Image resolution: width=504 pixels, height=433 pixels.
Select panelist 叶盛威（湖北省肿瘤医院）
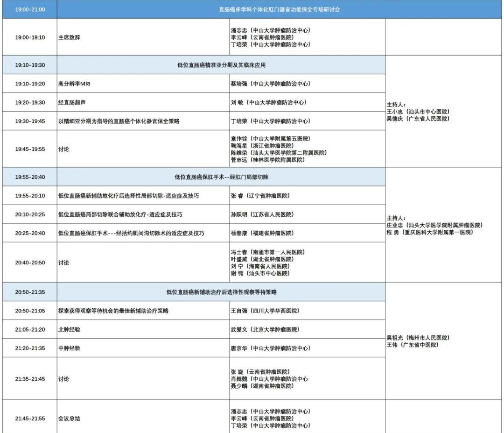[x=262, y=259]
